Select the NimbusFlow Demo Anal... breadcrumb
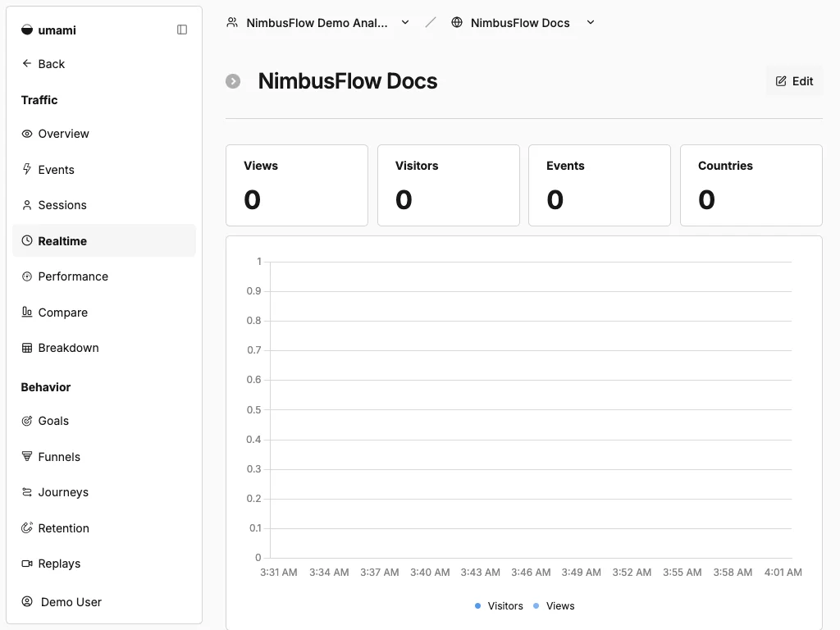The width and height of the screenshot is (840, 630). (317, 22)
